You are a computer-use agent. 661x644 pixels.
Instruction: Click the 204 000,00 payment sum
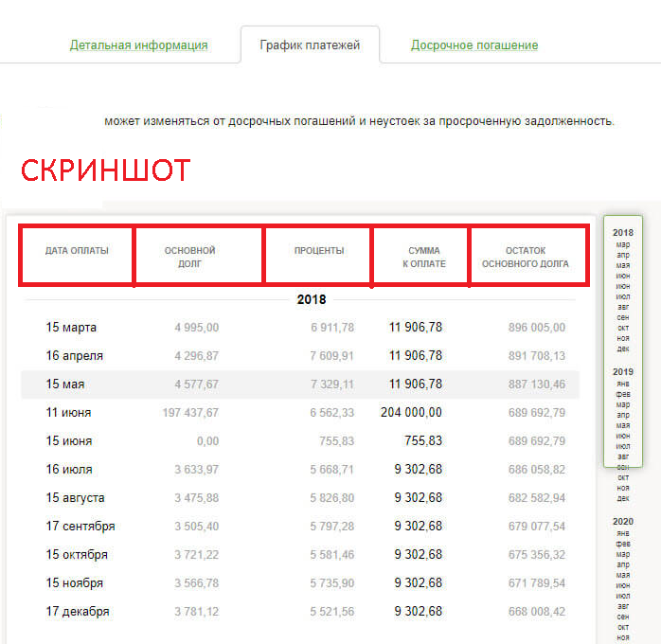coord(411,413)
